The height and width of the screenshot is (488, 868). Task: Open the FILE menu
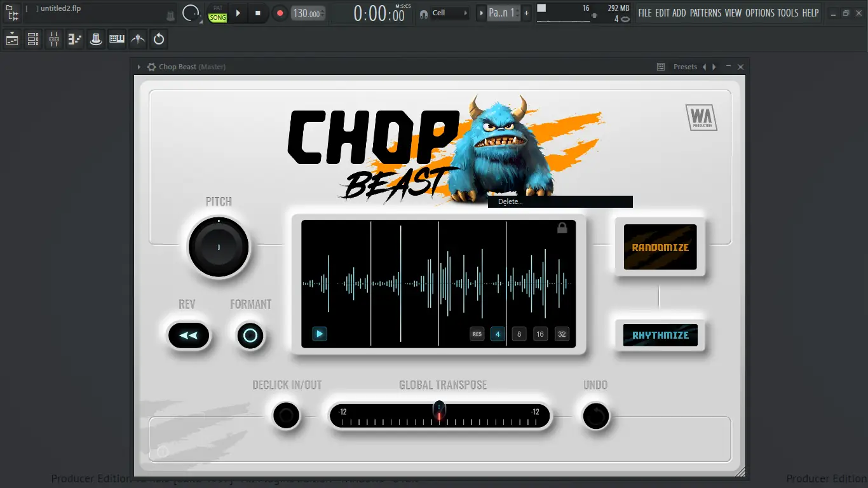point(645,13)
